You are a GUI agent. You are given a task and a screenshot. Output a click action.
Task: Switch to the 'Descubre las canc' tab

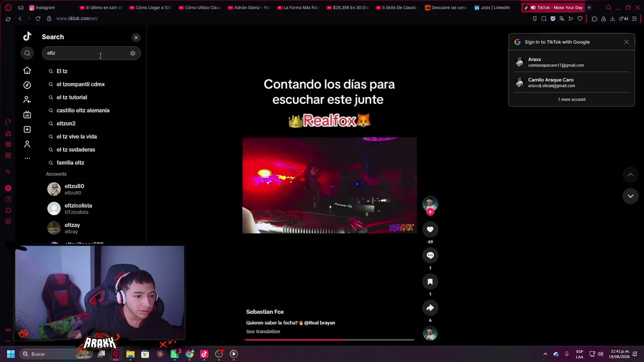click(x=446, y=8)
